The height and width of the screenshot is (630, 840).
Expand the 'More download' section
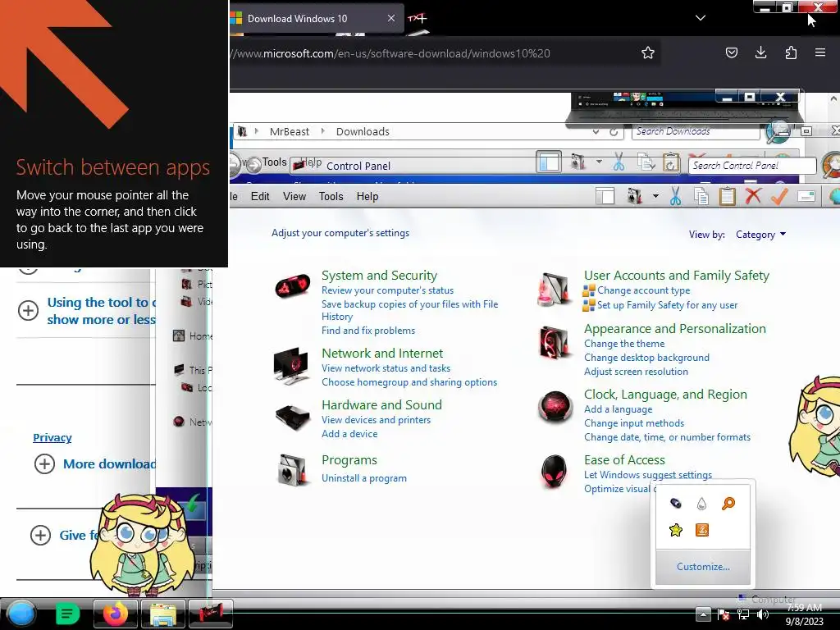[x=44, y=464]
